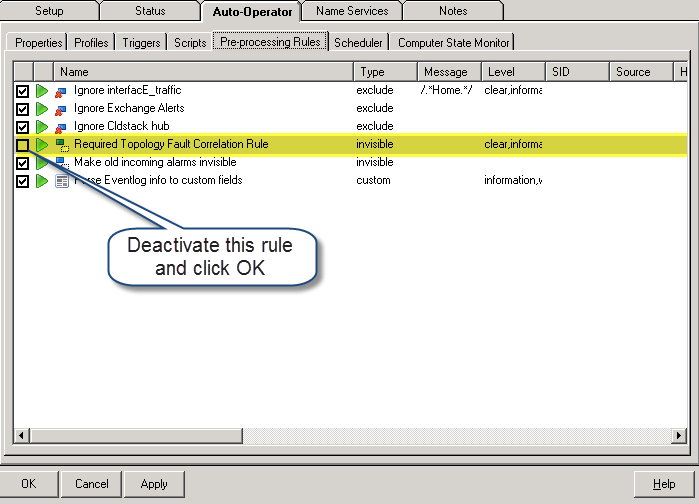Click the Ignore interfacE_traffic exclude rule icon

point(62,91)
